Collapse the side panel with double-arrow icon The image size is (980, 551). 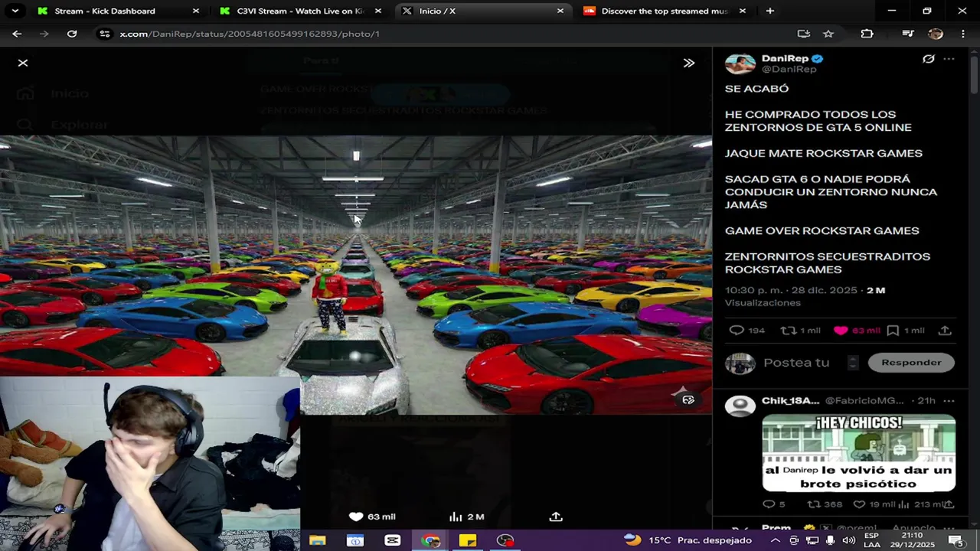point(689,63)
